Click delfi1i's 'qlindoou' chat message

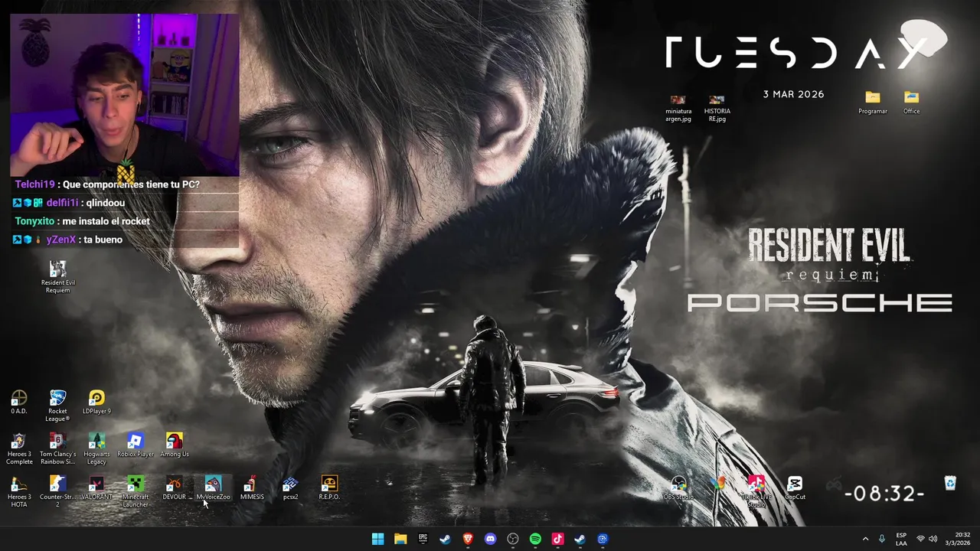click(68, 203)
